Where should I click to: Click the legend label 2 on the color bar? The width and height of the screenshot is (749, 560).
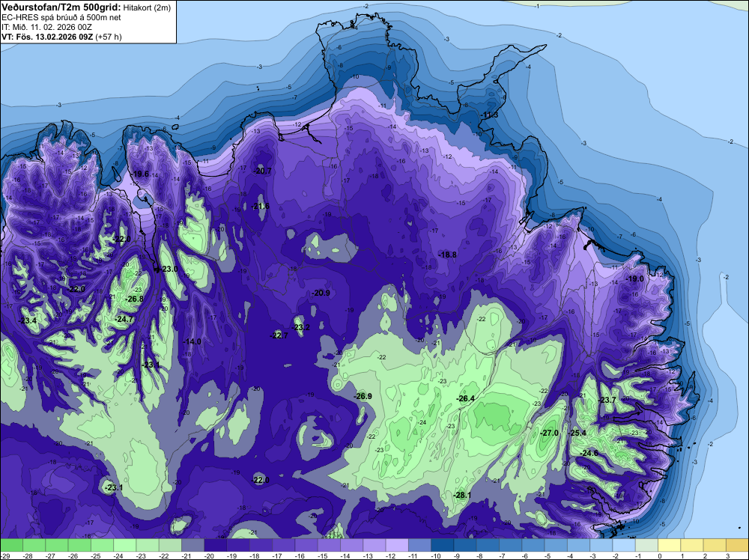705,556
